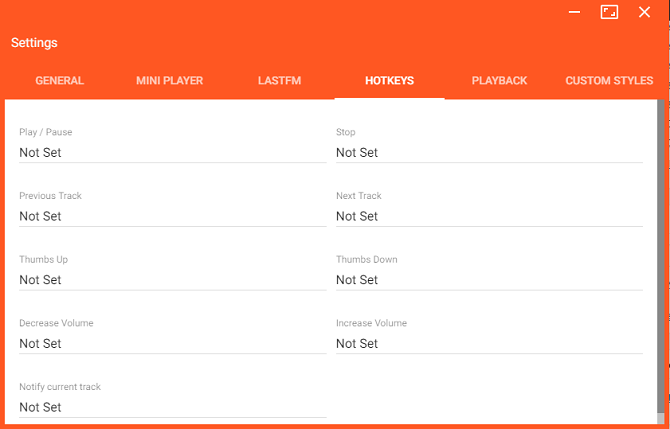Click the Stop hotkey field
Viewport: 670px width, 429px height.
coord(489,153)
